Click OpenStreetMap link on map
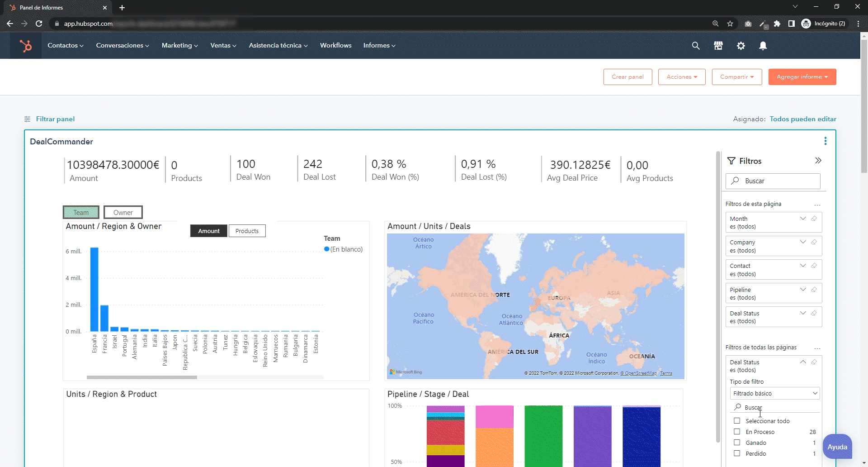This screenshot has width=868, height=467. pos(639,373)
